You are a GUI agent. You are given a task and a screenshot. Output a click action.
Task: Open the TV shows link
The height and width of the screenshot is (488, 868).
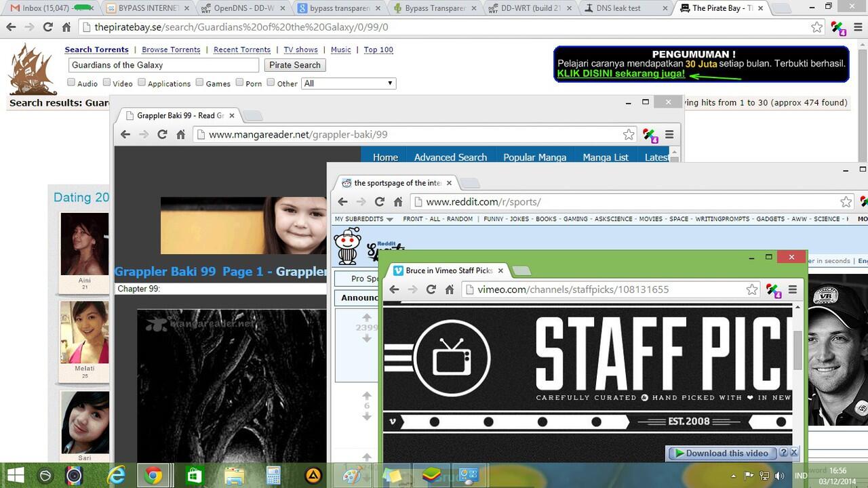pyautogui.click(x=300, y=49)
